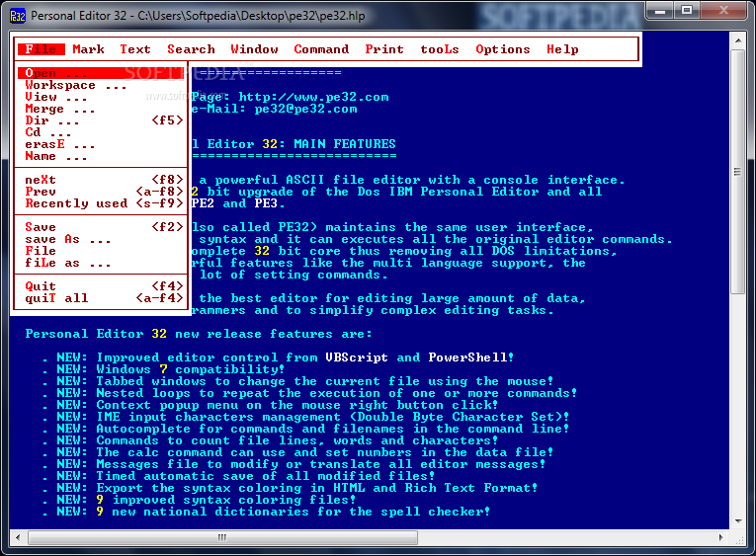This screenshot has height=556, width=756.
Task: Click the PE32 application icon in title bar
Action: coord(18,16)
